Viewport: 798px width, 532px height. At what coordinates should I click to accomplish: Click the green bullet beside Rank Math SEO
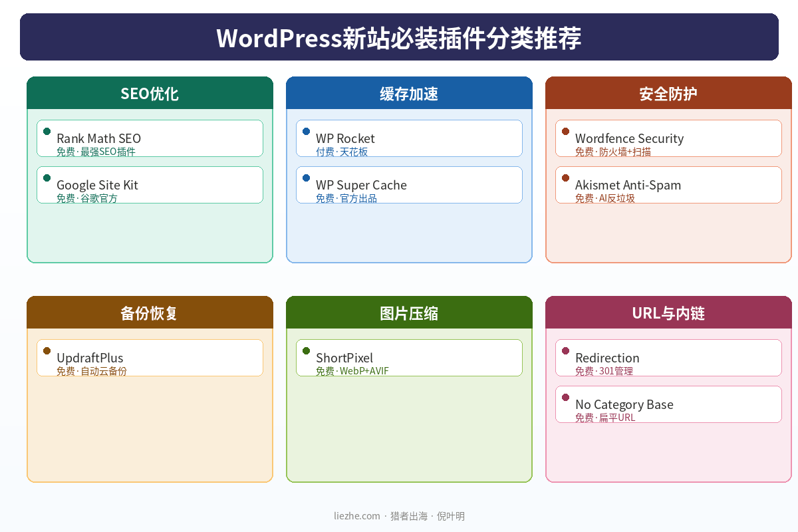pos(47,131)
